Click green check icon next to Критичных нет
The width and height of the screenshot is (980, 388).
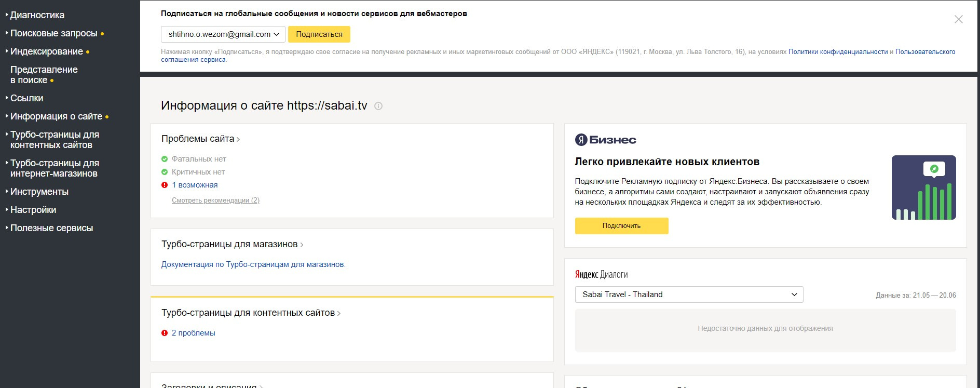[165, 172]
